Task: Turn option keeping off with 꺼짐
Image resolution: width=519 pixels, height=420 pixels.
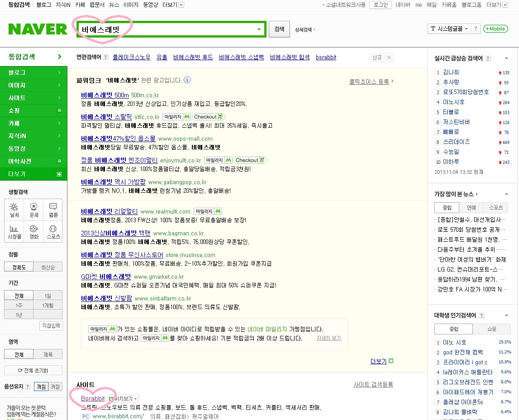Action: (x=41, y=387)
